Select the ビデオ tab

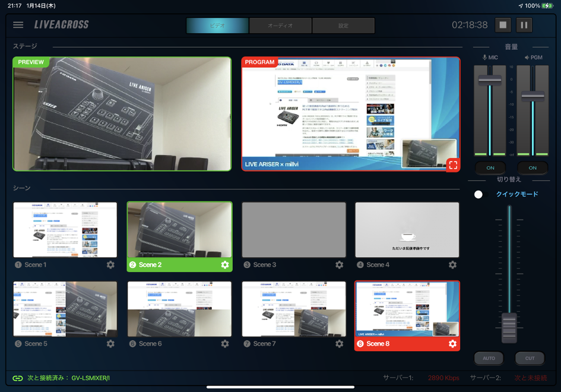click(217, 26)
